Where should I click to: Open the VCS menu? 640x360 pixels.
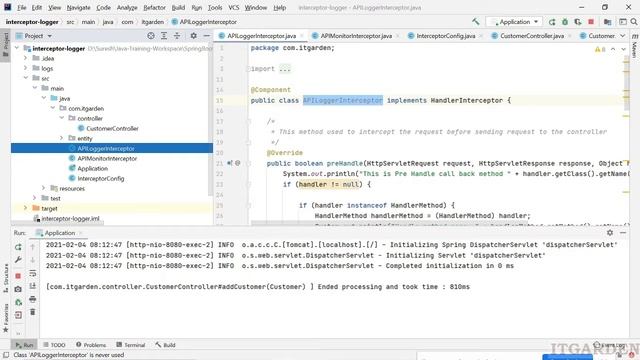coord(233,7)
